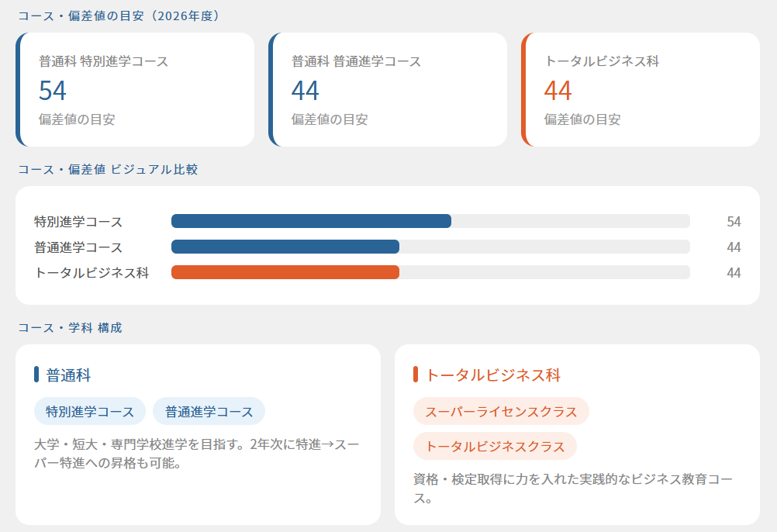This screenshot has width=777, height=532.
Task: Click the 特別進学コース bar row label
Action: (x=78, y=222)
